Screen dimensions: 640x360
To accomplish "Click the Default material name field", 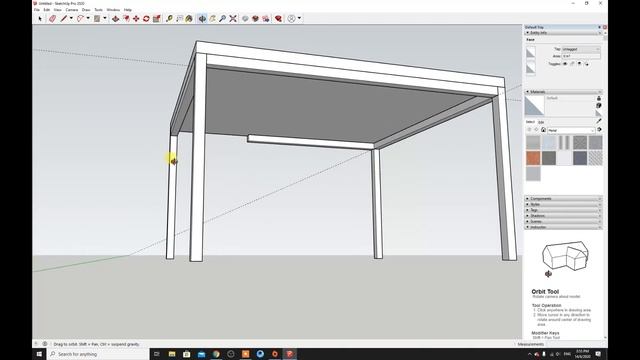I will click(x=570, y=98).
